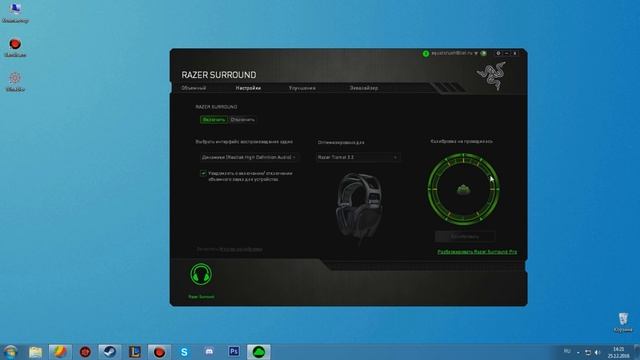
Task: Switch to Razer Surround taskbar button
Action: (258, 352)
